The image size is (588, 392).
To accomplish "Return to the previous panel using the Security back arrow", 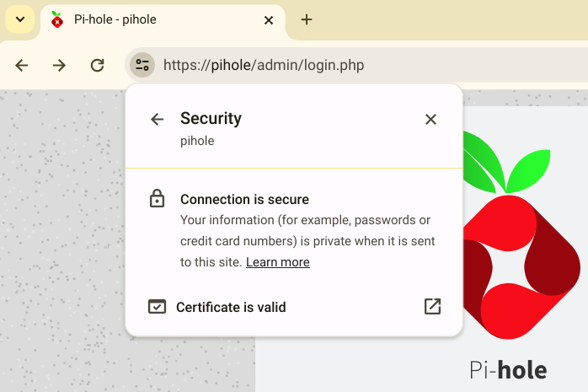I will click(157, 120).
